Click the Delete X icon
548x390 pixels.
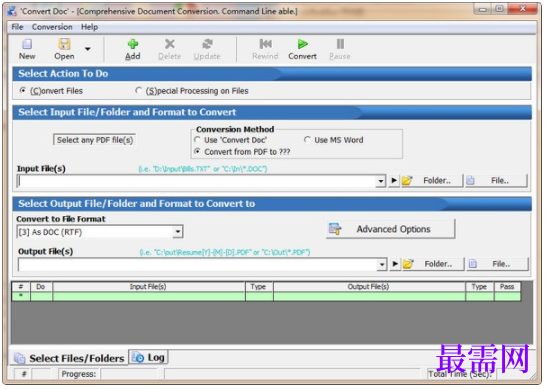pos(170,44)
